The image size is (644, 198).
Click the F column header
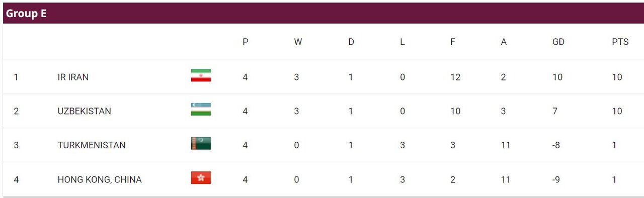(453, 42)
